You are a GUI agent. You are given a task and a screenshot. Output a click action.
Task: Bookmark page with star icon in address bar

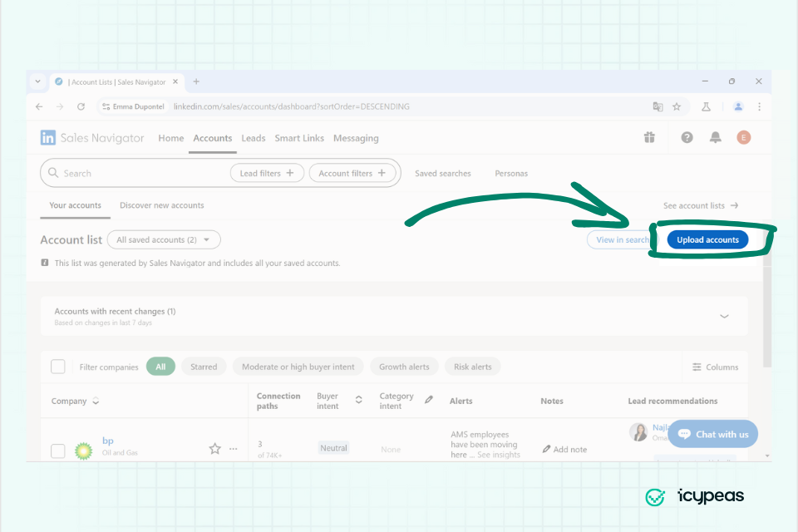point(677,106)
